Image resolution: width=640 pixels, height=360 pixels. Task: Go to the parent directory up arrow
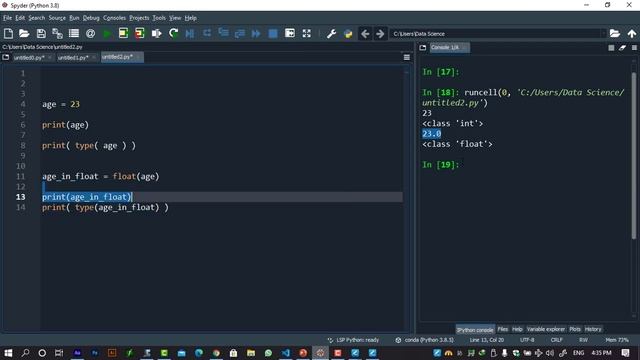(632, 33)
